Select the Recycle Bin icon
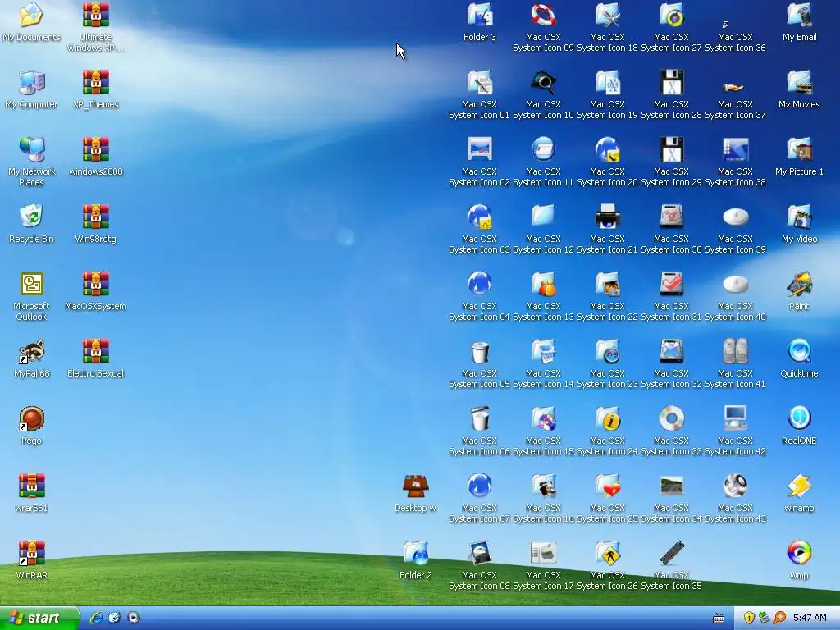The image size is (840, 630). click(31, 217)
